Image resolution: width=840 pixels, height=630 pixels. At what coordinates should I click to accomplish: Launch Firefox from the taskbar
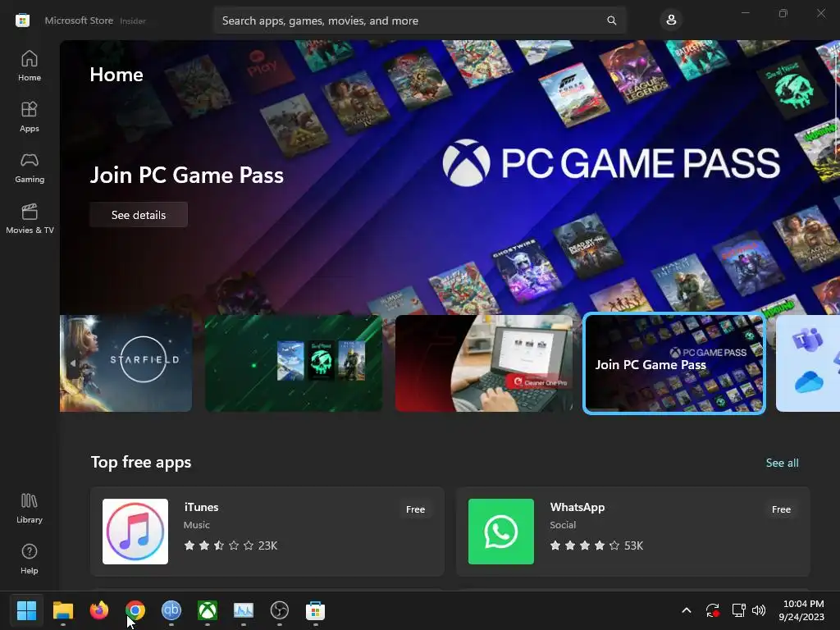pos(98,610)
